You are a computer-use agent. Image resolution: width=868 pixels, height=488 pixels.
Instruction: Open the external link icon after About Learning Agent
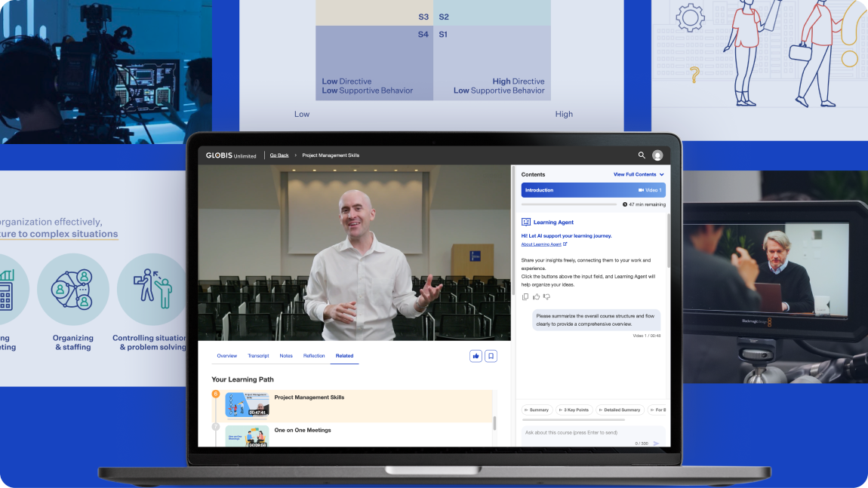point(565,244)
